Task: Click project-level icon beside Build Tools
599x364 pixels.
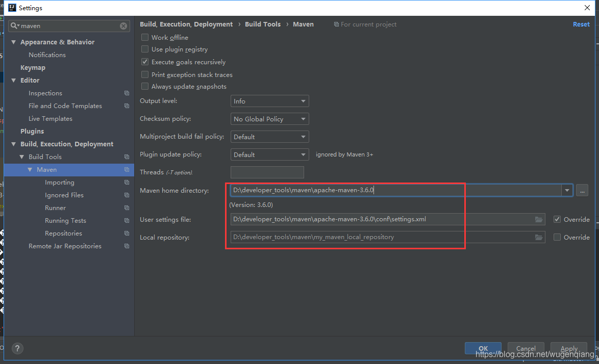Action: [127, 157]
